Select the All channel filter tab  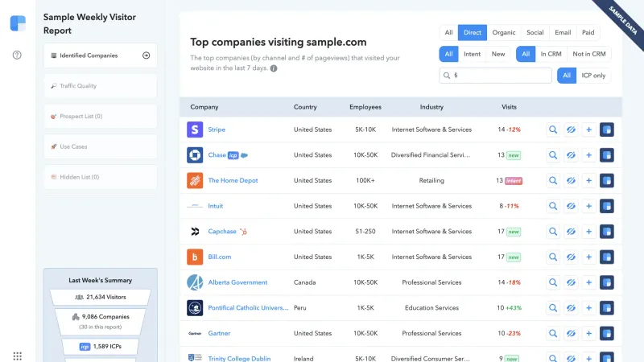[x=448, y=32]
